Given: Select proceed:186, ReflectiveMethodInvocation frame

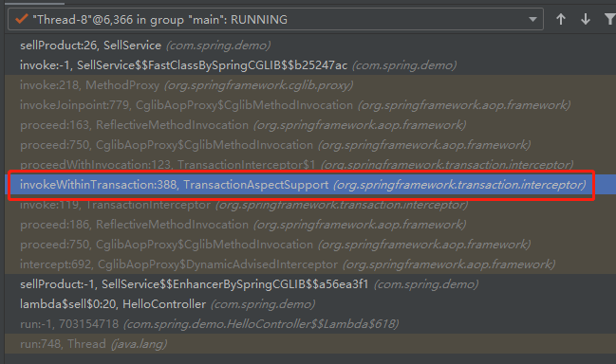Looking at the screenshot, I should point(310,225).
